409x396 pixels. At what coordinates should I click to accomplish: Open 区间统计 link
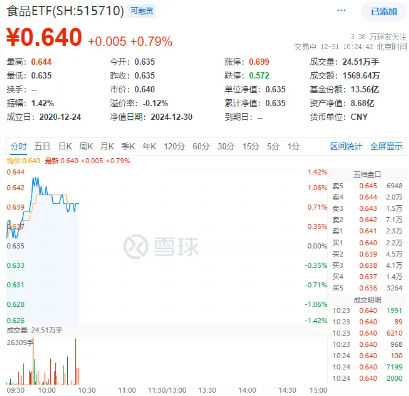tap(346, 146)
